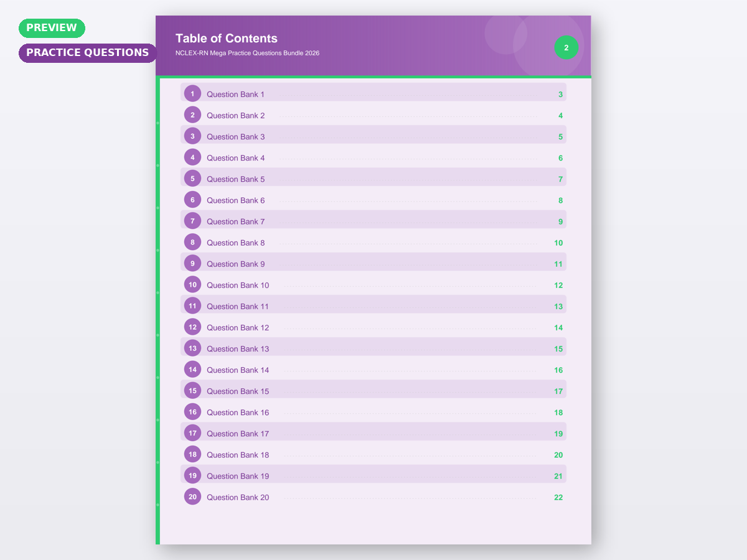Click the numbered circle icon 13
The width and height of the screenshot is (747, 560).
pos(192,348)
